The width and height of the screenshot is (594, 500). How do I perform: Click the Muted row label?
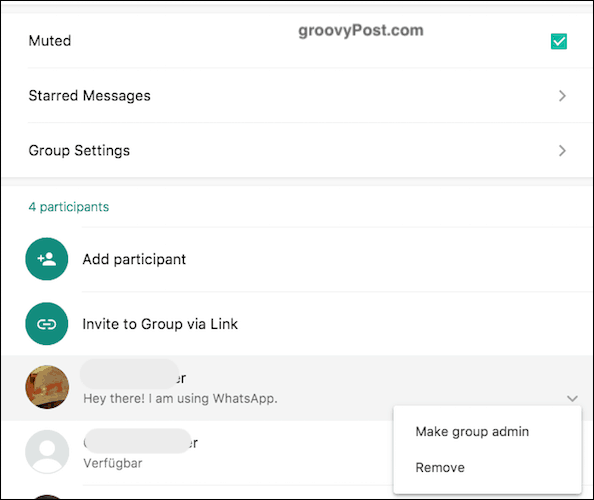50,41
